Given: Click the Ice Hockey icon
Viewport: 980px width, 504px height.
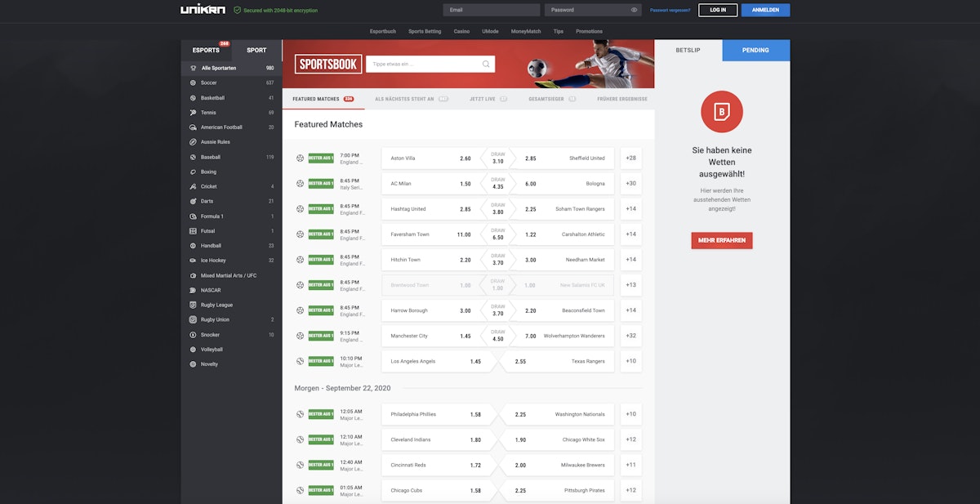Looking at the screenshot, I should pos(193,261).
